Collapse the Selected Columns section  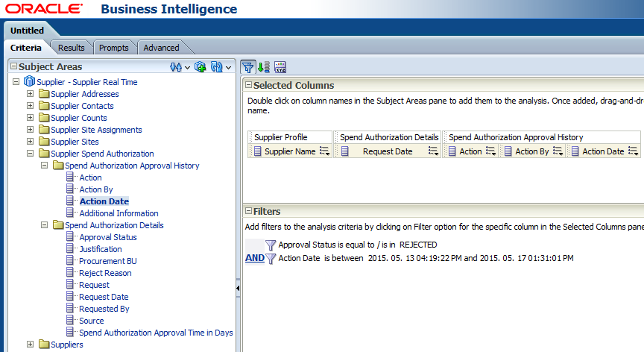(x=248, y=86)
